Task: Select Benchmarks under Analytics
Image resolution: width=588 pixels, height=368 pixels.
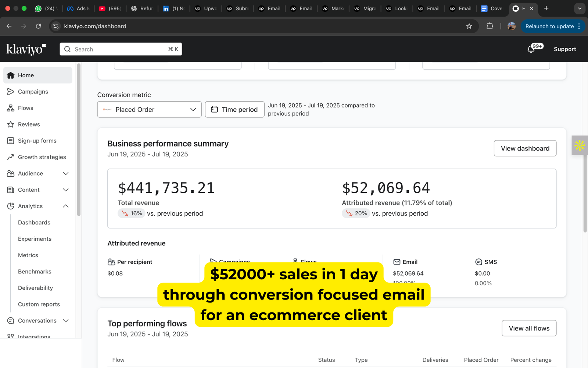Action: tap(35, 272)
